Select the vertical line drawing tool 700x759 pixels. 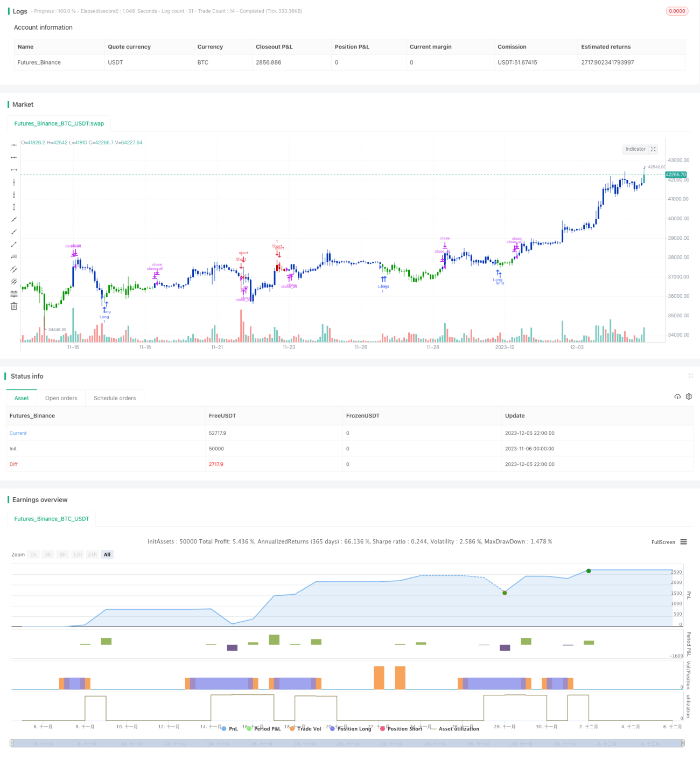click(14, 182)
